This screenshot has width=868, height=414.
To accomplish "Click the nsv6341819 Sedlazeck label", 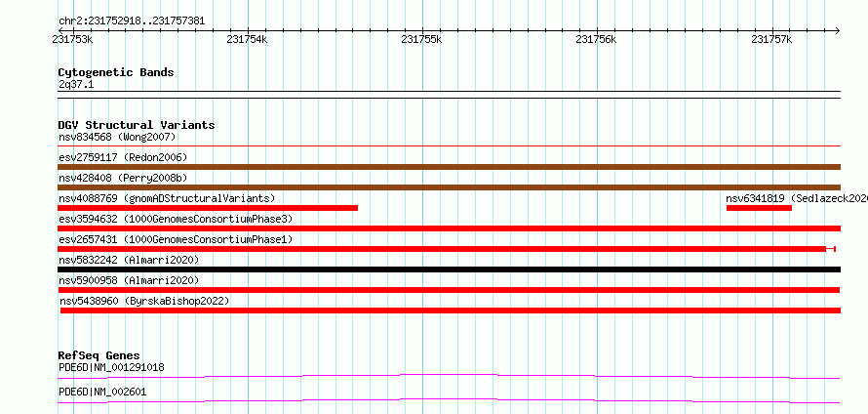I will [x=797, y=198].
